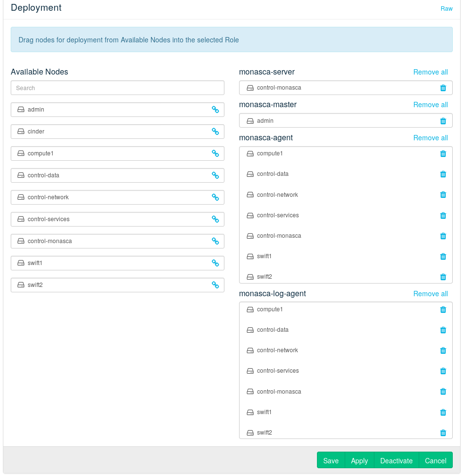Cancel the deployment changes
463x476 pixels.
(435, 460)
